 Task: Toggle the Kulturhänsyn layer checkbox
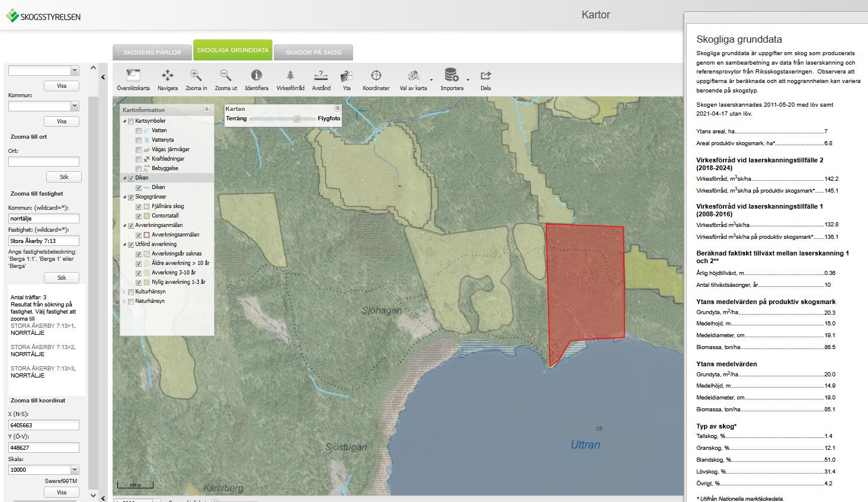131,292
